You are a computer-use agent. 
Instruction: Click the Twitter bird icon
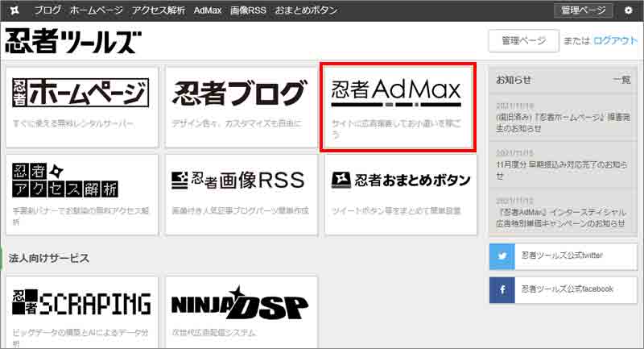coord(502,256)
